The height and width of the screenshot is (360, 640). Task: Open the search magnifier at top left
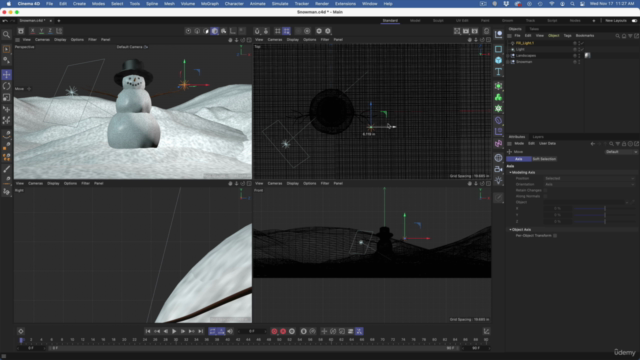click(7, 35)
